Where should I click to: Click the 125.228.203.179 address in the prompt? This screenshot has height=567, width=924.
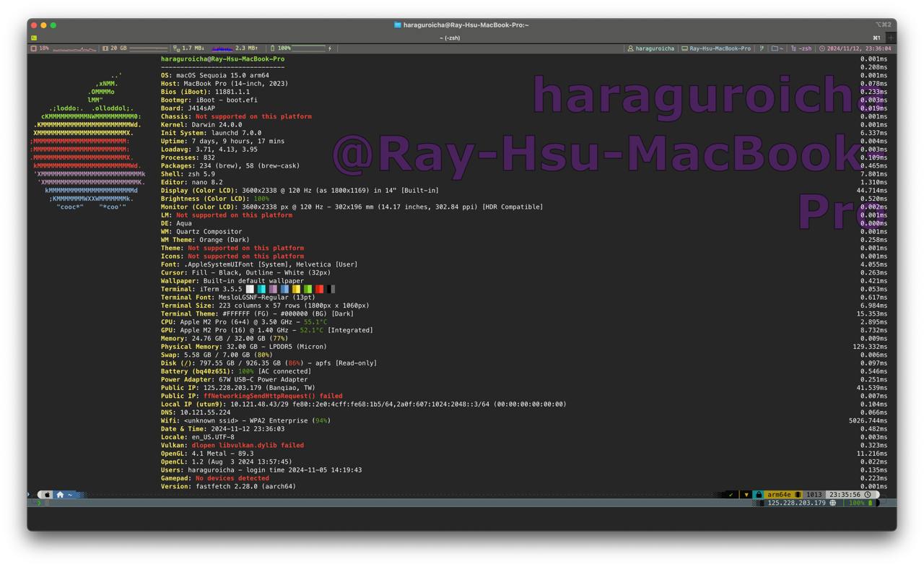coord(797,503)
